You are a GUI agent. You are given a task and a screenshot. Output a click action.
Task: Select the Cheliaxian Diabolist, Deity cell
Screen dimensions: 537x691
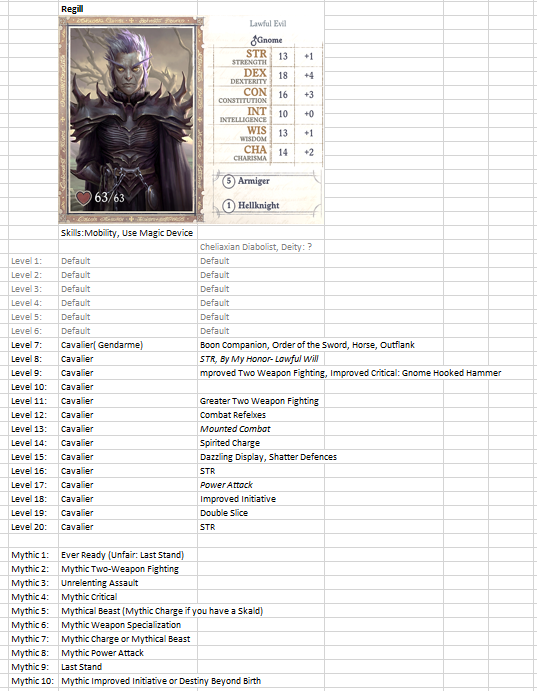(261, 247)
